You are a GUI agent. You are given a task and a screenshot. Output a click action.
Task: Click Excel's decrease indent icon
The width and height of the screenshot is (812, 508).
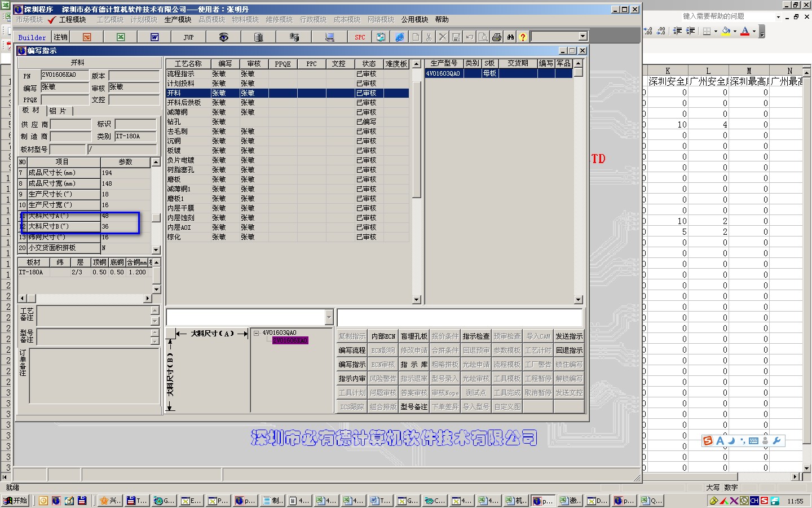[678, 32]
